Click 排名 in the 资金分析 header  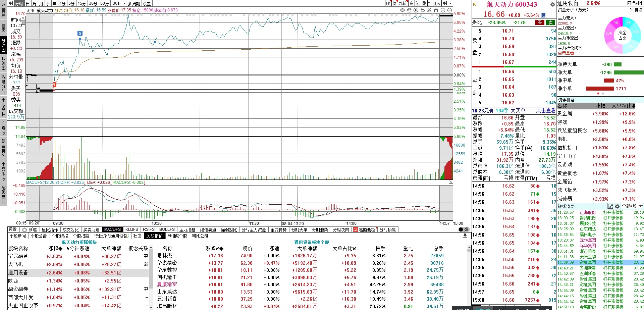pos(639,10)
